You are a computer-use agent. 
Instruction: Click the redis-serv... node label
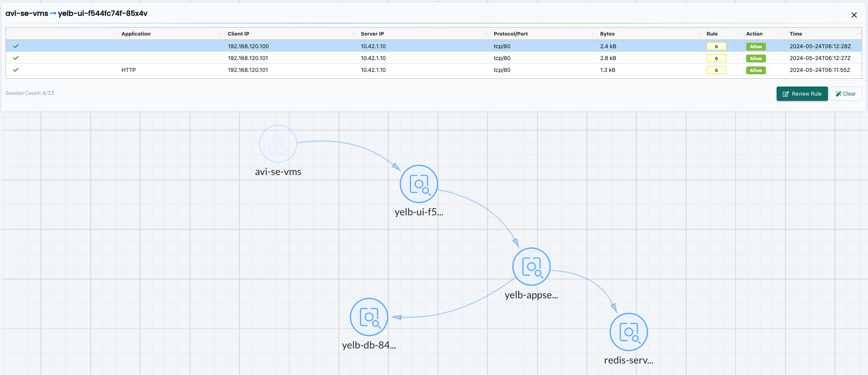[x=629, y=360]
